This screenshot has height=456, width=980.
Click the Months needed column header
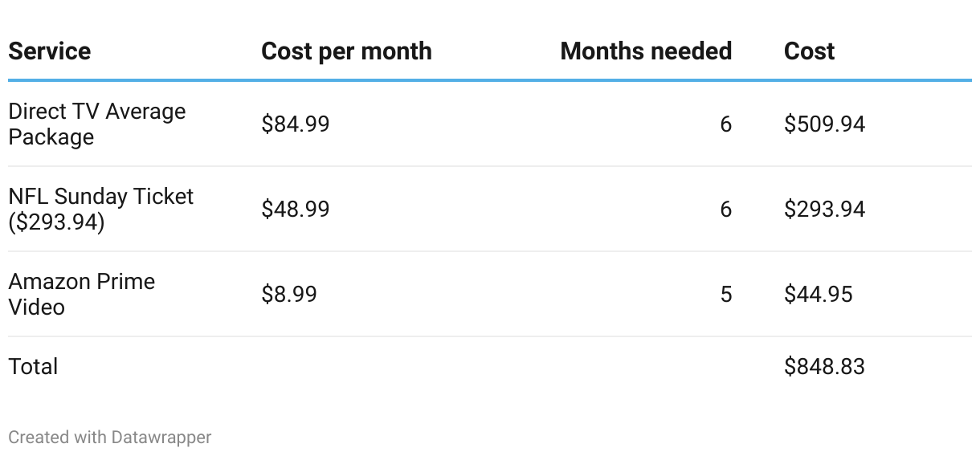tap(646, 51)
